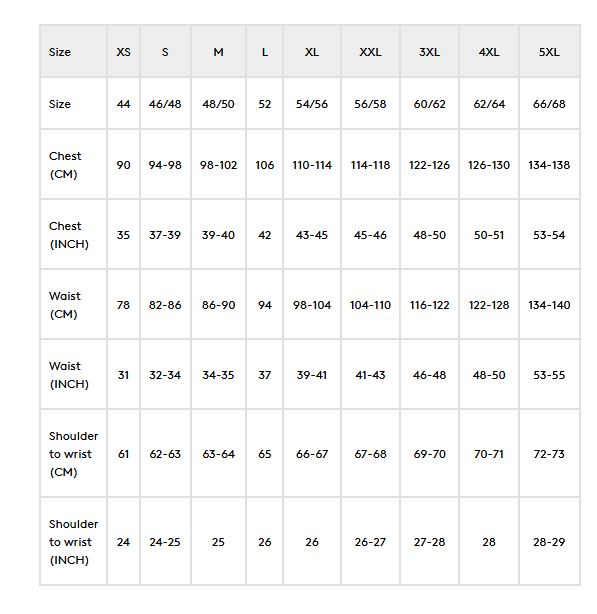
Task: Click the XS column header
Action: 123,52
